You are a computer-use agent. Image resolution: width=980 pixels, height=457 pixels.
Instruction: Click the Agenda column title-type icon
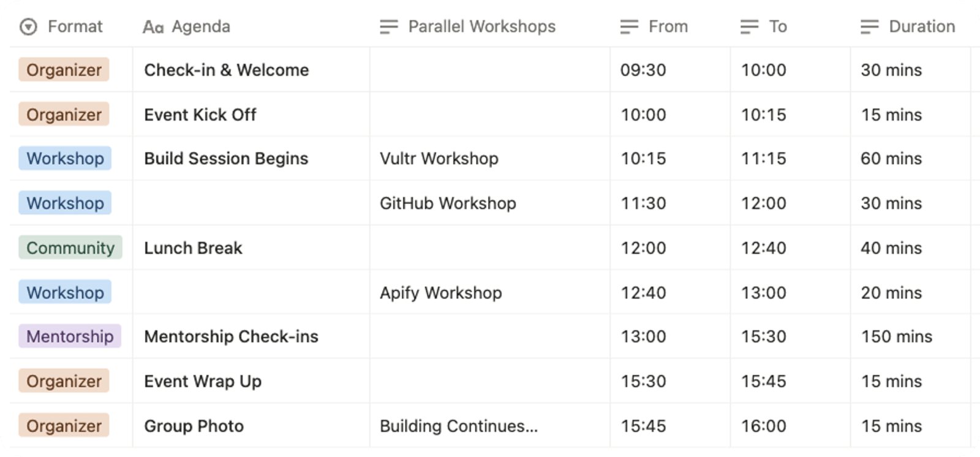point(153,27)
